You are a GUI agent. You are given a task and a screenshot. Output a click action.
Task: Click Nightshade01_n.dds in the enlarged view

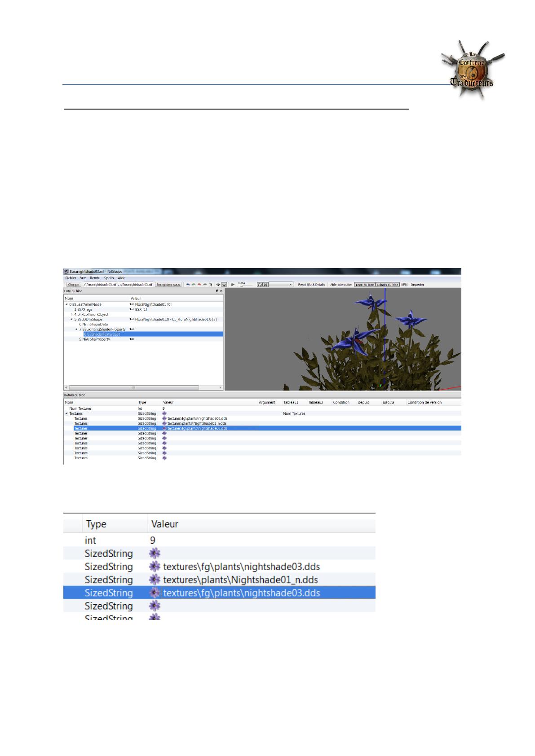pos(240,580)
